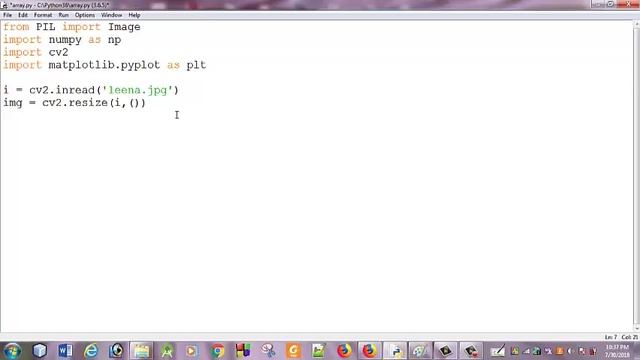
Task: Open the File Explorer taskbar icon
Action: pyautogui.click(x=141, y=351)
